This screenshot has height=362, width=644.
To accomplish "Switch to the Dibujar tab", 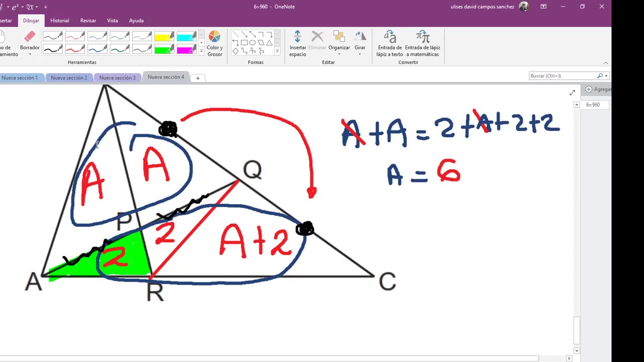I will (31, 21).
